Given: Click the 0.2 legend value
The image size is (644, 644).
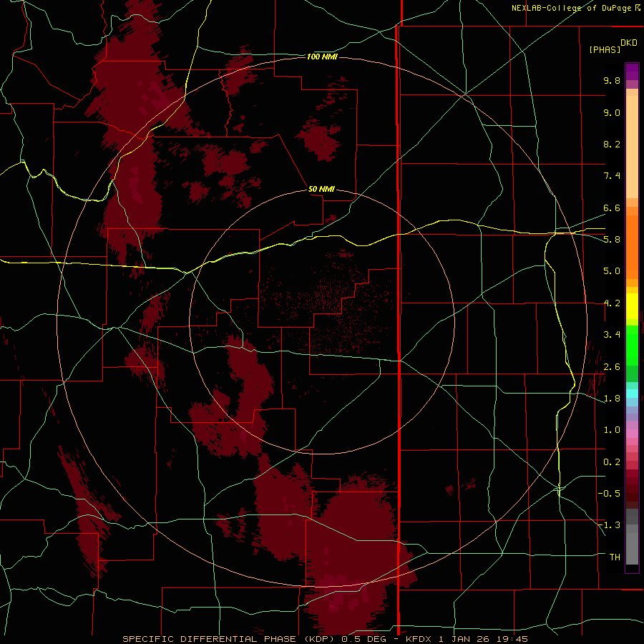Looking at the screenshot, I should [612, 462].
